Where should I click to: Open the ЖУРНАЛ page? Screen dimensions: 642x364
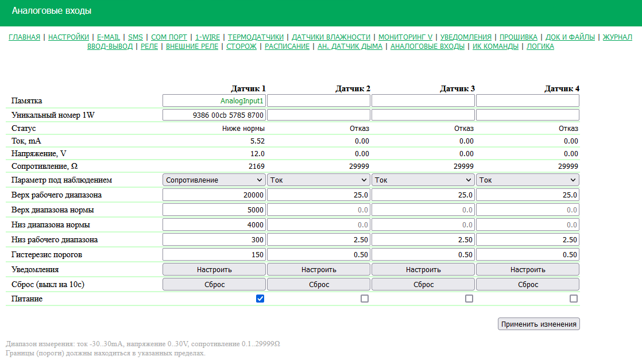pos(617,37)
